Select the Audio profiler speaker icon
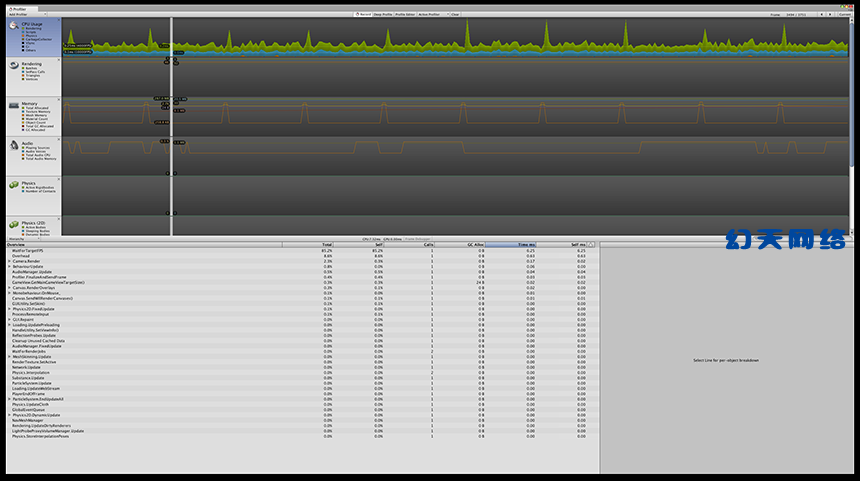The image size is (860, 481). coord(14,145)
